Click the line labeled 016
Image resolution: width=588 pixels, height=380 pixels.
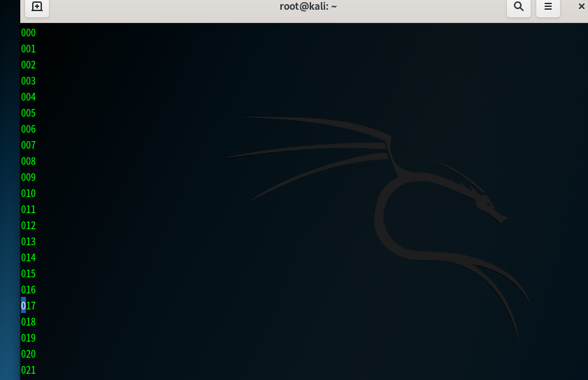29,290
